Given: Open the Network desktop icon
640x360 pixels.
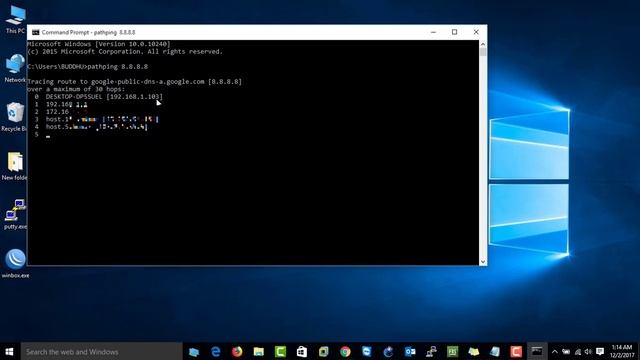Looking at the screenshot, I should click(16, 69).
